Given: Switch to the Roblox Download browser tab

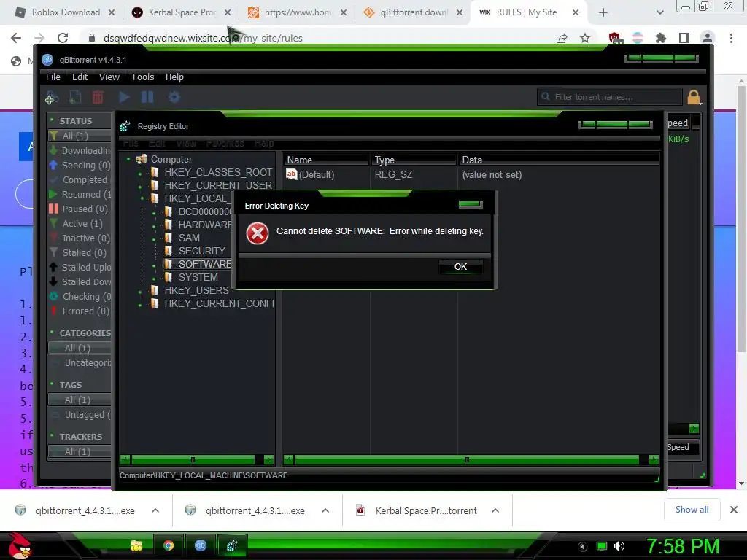Looking at the screenshot, I should pyautogui.click(x=65, y=12).
